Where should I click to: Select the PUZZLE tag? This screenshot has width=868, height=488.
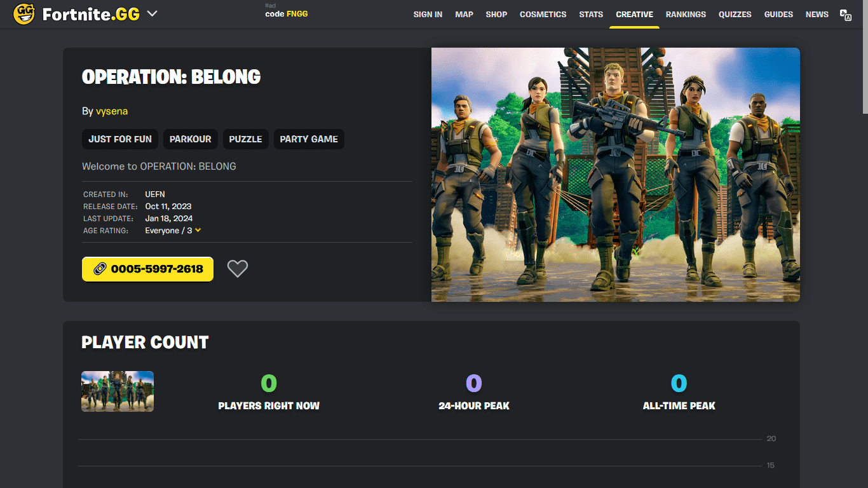click(245, 139)
